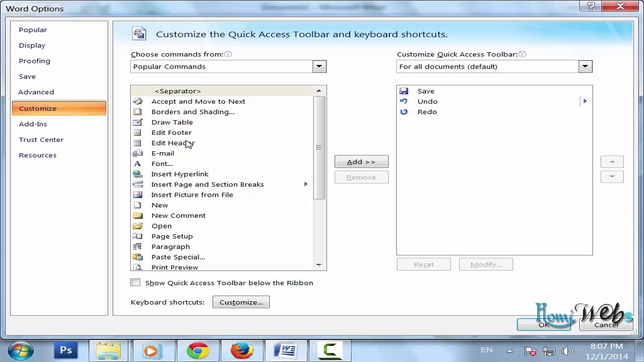644x362 pixels.
Task: Open the taskbar clock showing 8:07 PM
Action: [x=607, y=351]
